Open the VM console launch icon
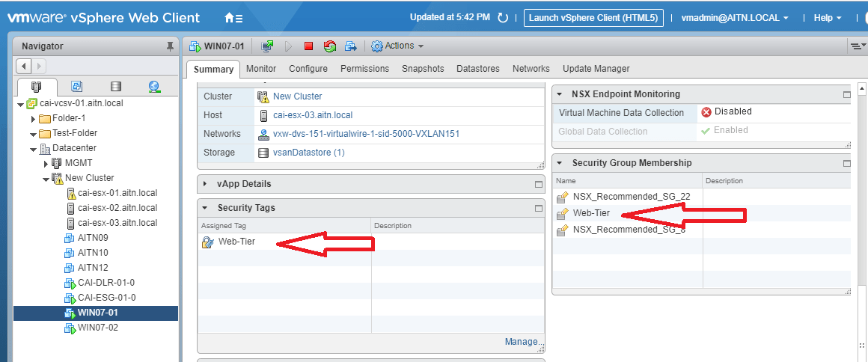 tap(267, 46)
